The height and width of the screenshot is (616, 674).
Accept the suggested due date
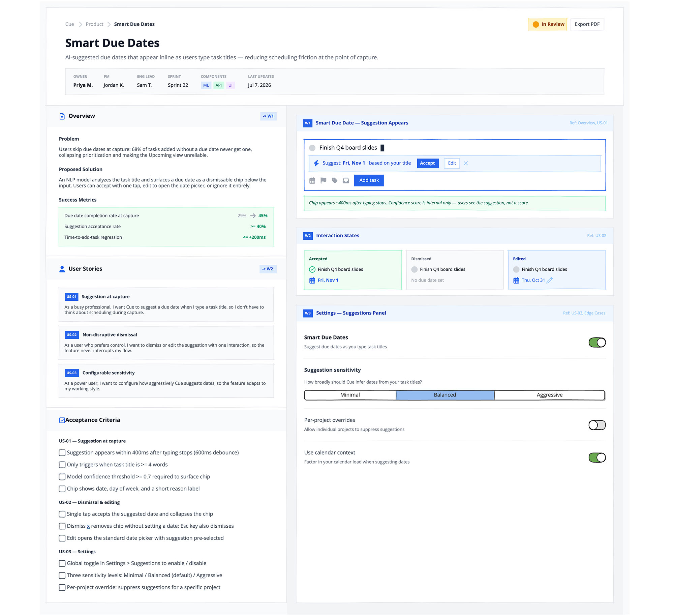[x=427, y=163]
